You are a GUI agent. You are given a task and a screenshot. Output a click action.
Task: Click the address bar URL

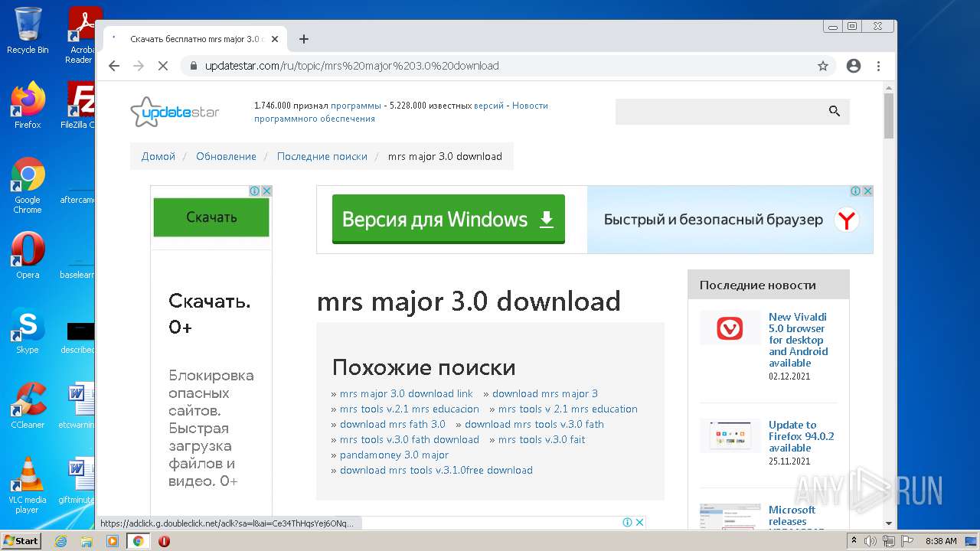pos(351,66)
